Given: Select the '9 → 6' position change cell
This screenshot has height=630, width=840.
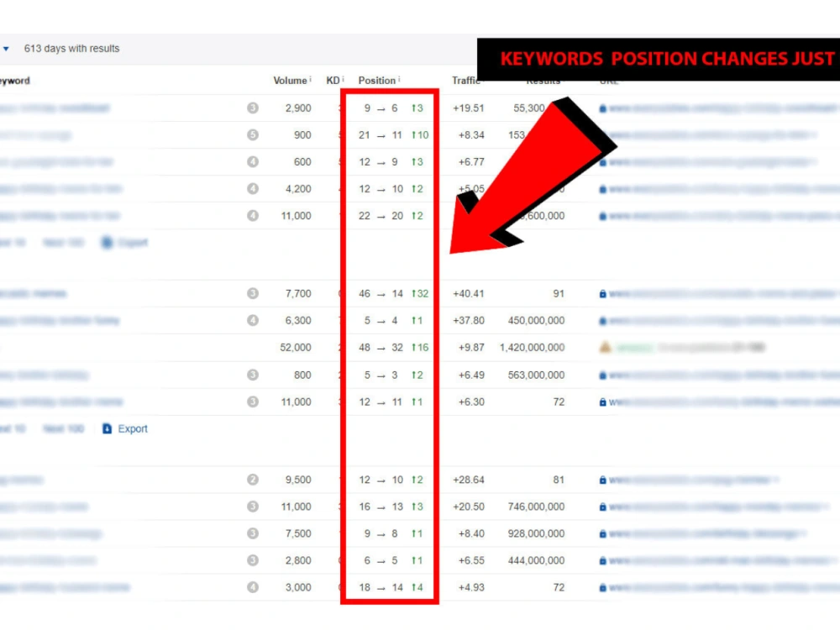Looking at the screenshot, I should tap(393, 108).
